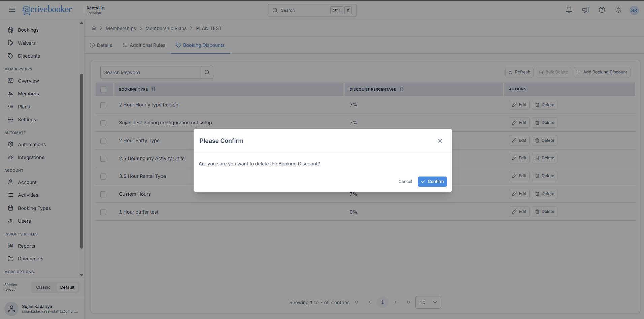
Task: Open the hamburger menu icon
Action: click(x=12, y=10)
